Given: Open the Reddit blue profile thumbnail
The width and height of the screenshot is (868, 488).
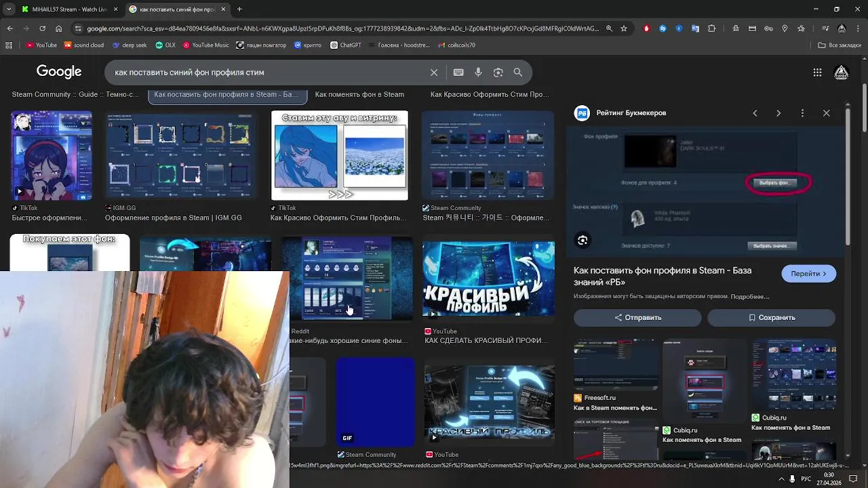Looking at the screenshot, I should [x=347, y=279].
